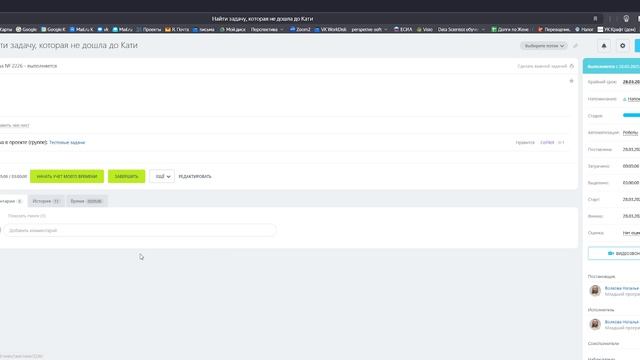This screenshot has width=640, height=360.
Task: Open the Ещё dropdown next to Завершить
Action: coord(162,176)
